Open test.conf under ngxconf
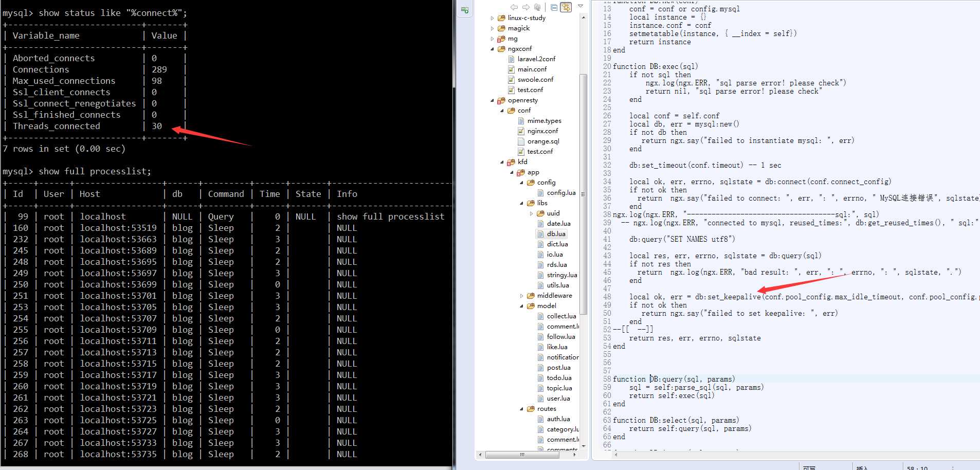 [530, 90]
